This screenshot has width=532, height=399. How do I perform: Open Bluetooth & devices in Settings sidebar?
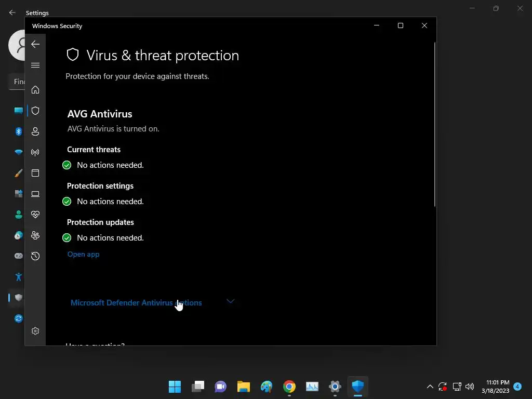(18, 131)
